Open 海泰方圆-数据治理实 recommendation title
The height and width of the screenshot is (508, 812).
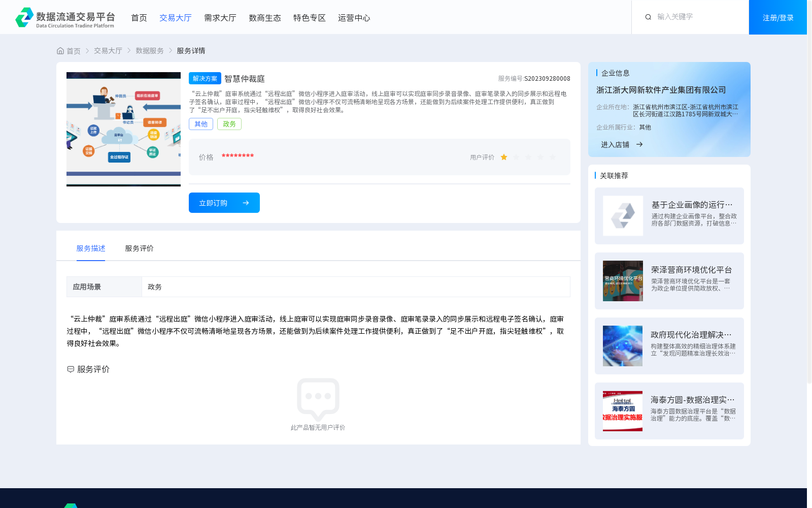(693, 400)
